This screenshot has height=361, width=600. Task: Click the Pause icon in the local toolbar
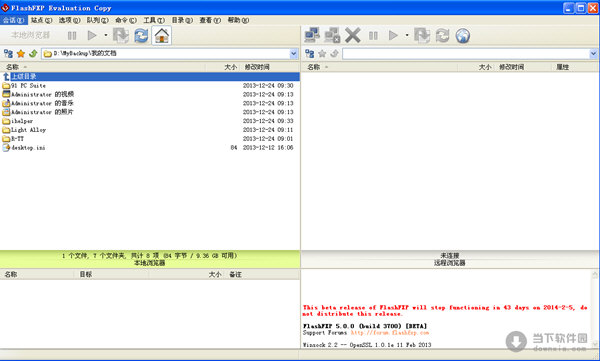(x=72, y=36)
